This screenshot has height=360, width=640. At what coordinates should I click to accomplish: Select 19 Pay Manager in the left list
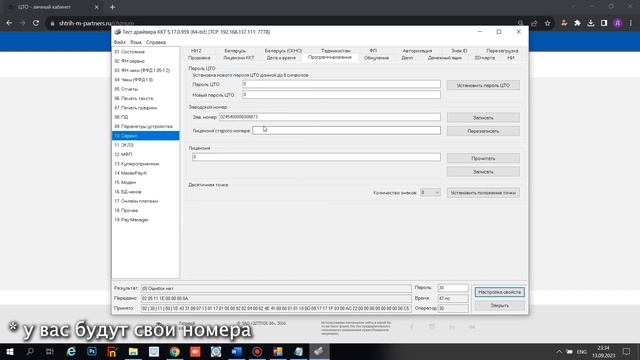pyautogui.click(x=146, y=220)
